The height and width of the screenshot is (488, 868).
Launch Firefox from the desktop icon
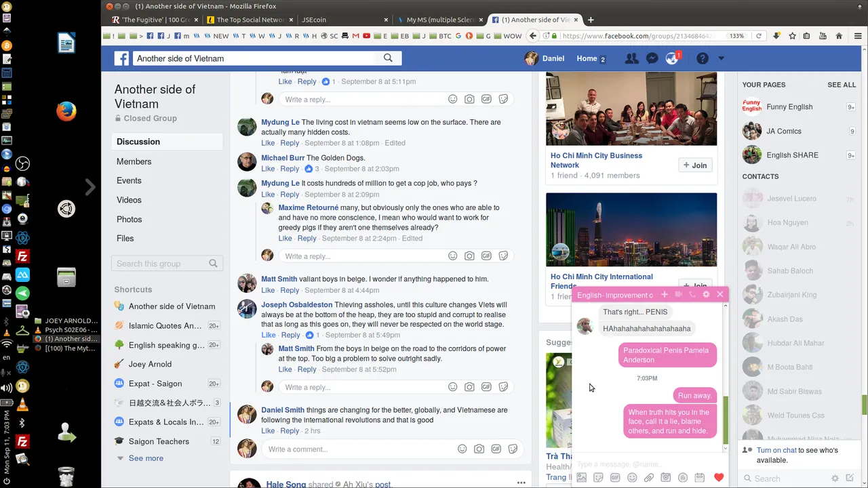[x=66, y=110]
